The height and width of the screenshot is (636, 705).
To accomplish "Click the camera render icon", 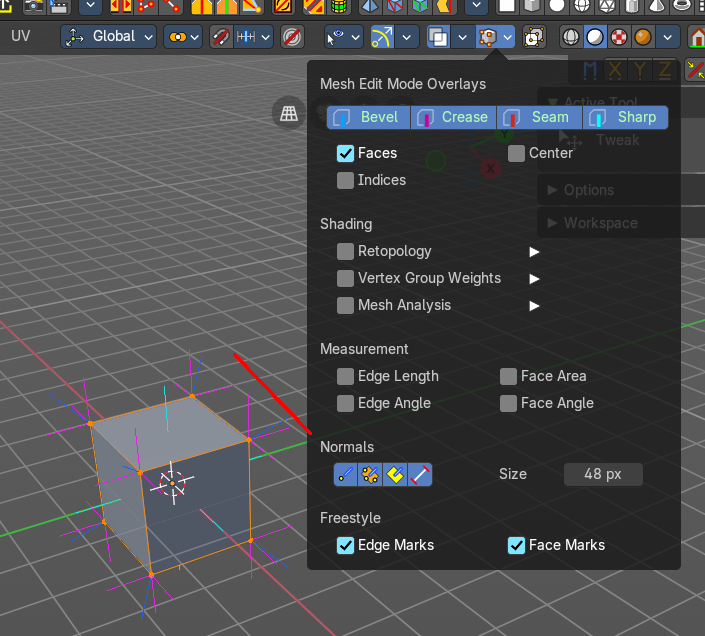I will tap(34, 6).
